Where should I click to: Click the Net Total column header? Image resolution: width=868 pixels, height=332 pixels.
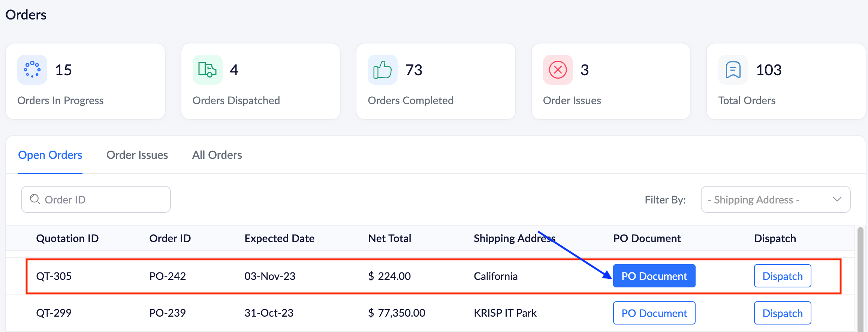pos(389,238)
